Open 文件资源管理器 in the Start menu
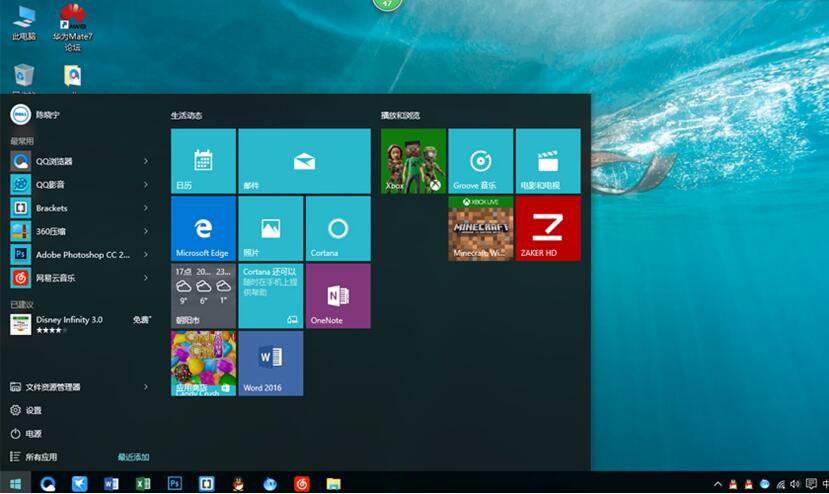829x494 pixels. [45, 387]
